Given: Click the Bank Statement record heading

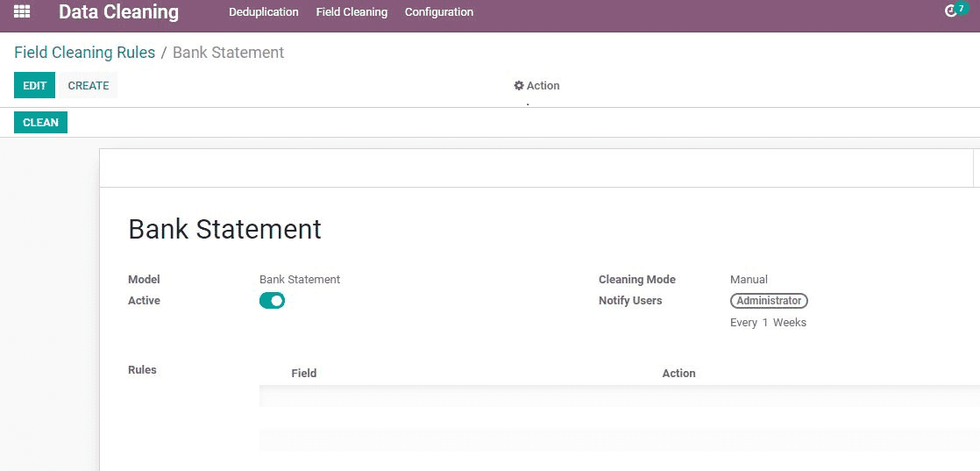Looking at the screenshot, I should [x=225, y=229].
